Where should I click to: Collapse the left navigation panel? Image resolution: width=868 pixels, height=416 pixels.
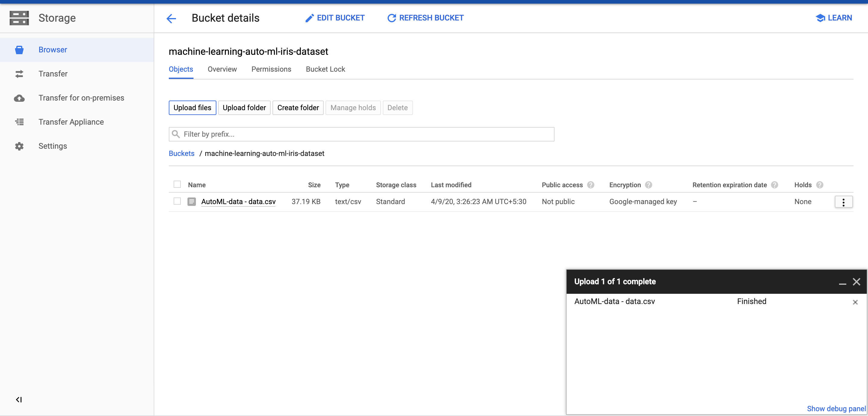click(x=19, y=400)
